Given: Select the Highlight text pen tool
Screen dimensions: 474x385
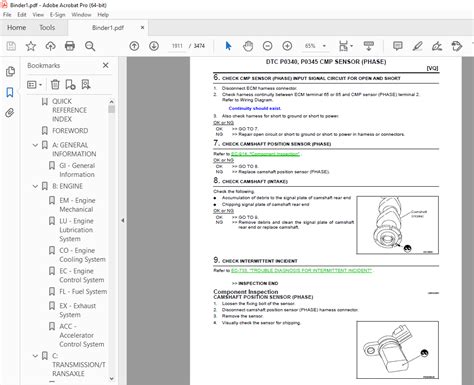Looking at the screenshot, I should [x=417, y=46].
